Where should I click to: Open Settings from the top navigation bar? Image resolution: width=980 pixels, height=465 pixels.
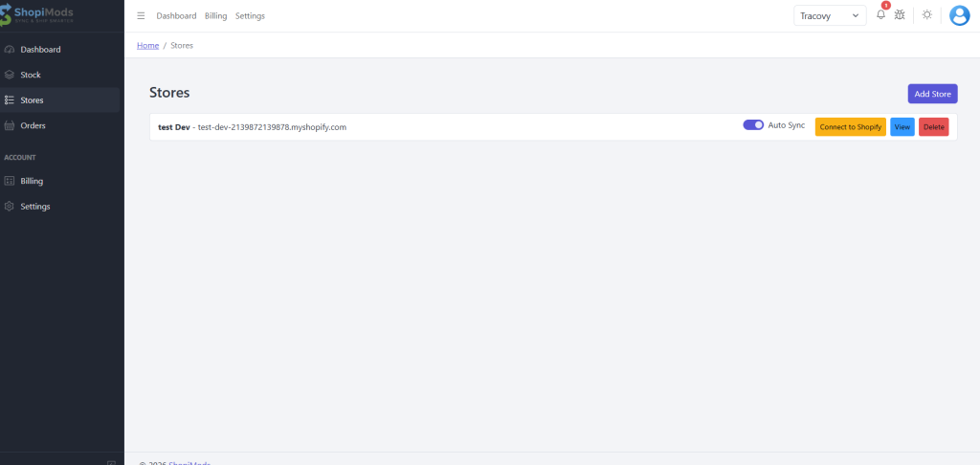tap(250, 16)
